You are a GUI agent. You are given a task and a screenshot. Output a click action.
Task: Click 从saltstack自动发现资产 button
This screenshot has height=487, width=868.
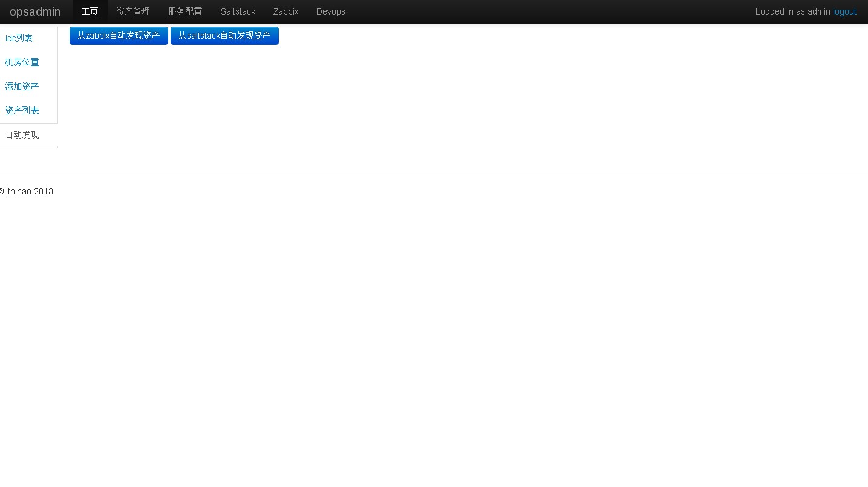coord(224,36)
